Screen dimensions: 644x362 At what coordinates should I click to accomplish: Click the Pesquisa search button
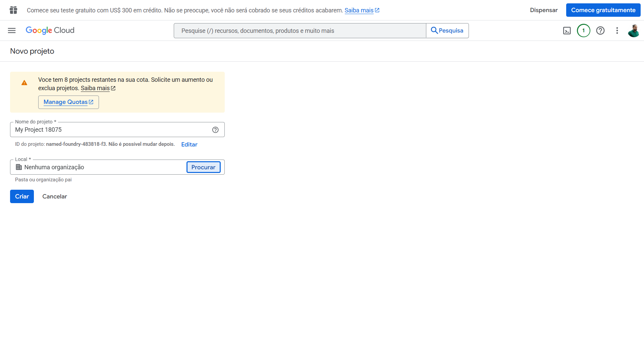pos(447,31)
